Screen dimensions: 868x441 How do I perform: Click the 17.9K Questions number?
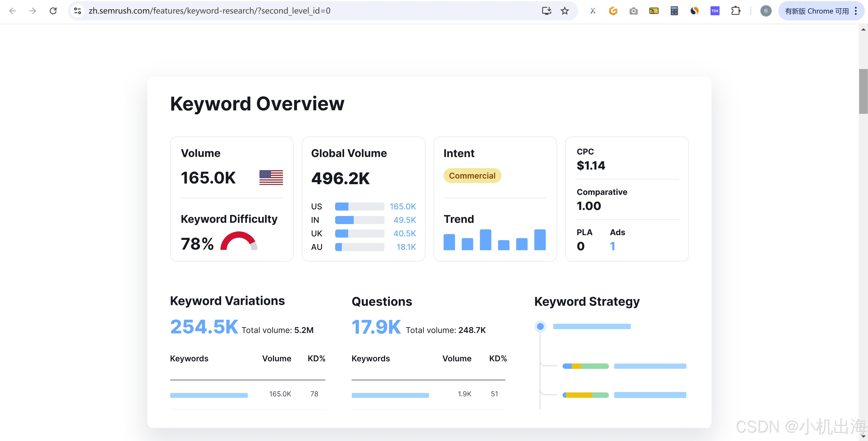[376, 327]
